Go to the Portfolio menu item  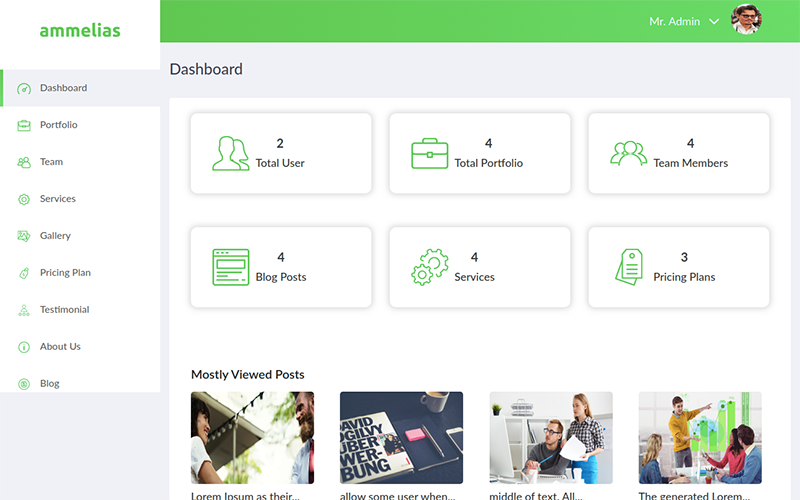[80, 125]
